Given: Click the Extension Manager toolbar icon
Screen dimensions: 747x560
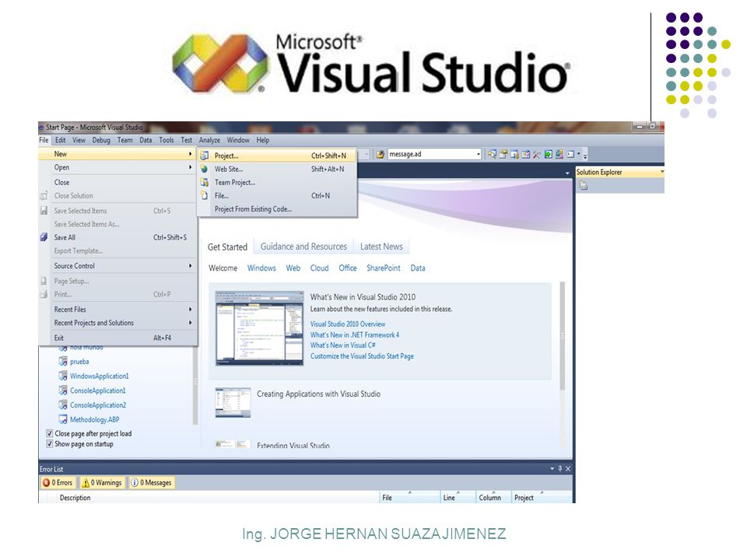Looking at the screenshot, I should 559,154.
